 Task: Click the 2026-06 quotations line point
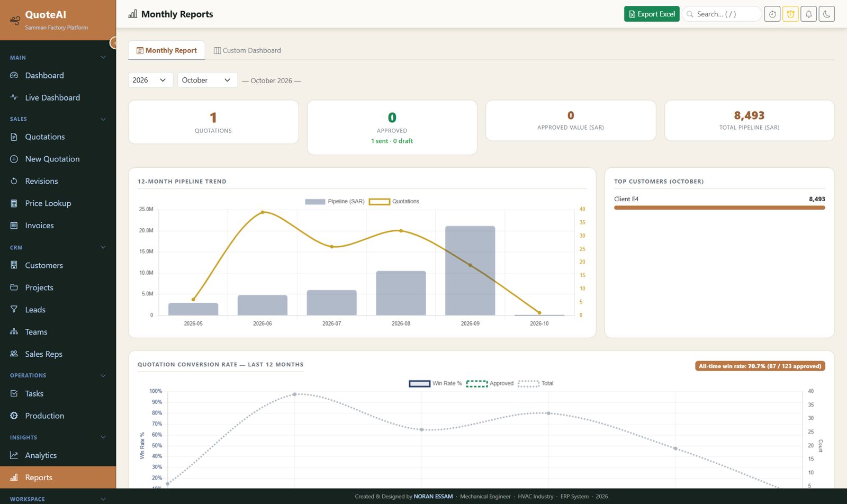263,212
